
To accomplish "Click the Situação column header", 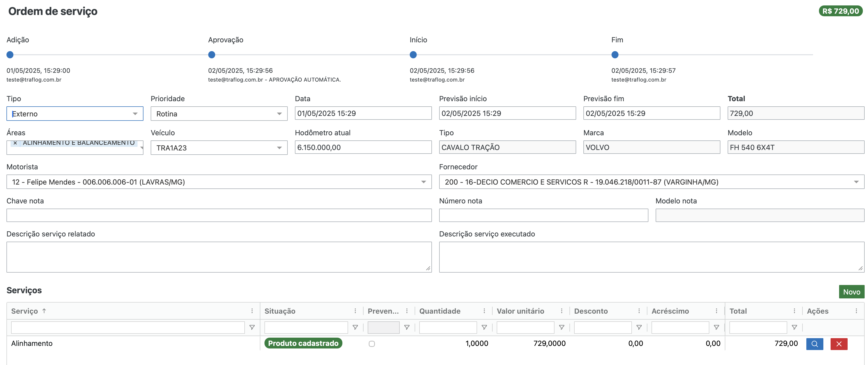I will [280, 311].
